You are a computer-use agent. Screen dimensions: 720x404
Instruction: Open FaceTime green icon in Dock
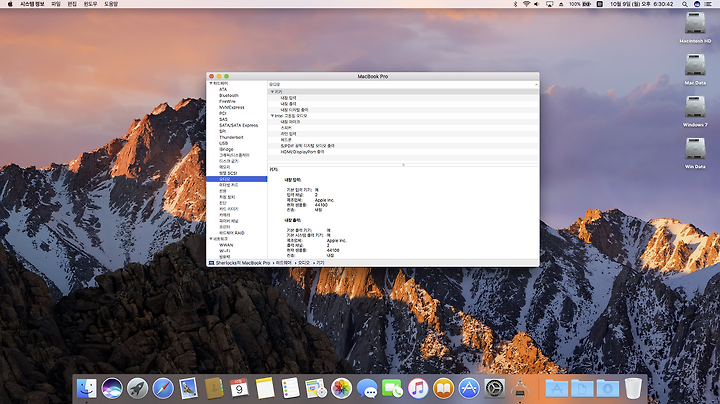coord(392,388)
